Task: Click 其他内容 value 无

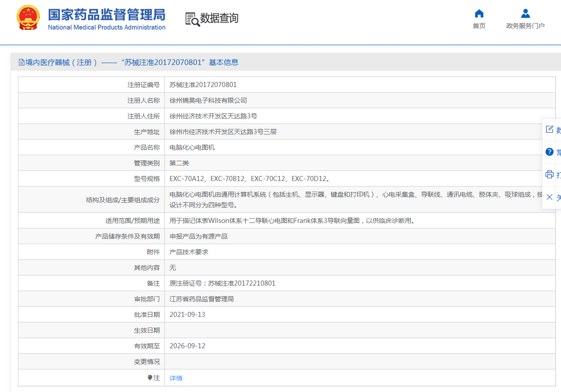Action: [x=173, y=268]
